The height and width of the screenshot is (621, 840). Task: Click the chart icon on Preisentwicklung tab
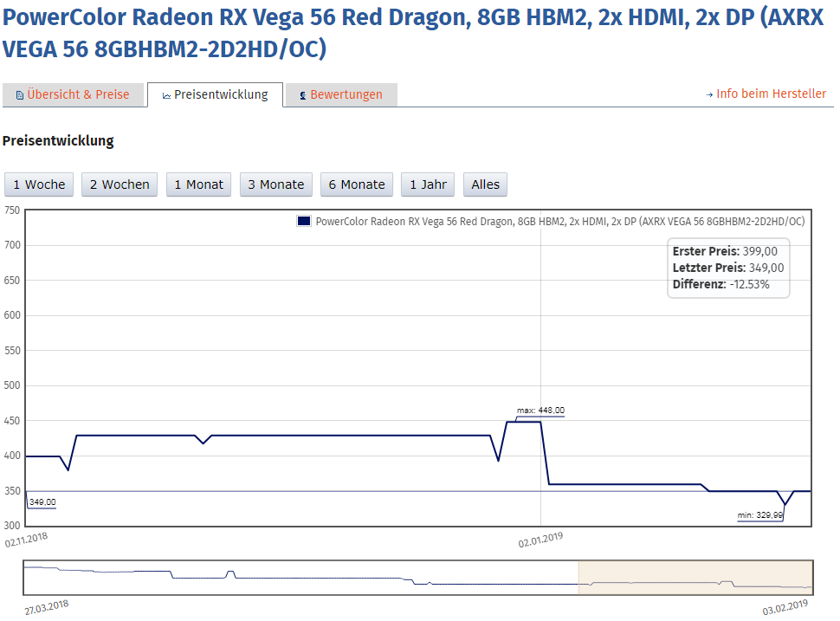[166, 96]
